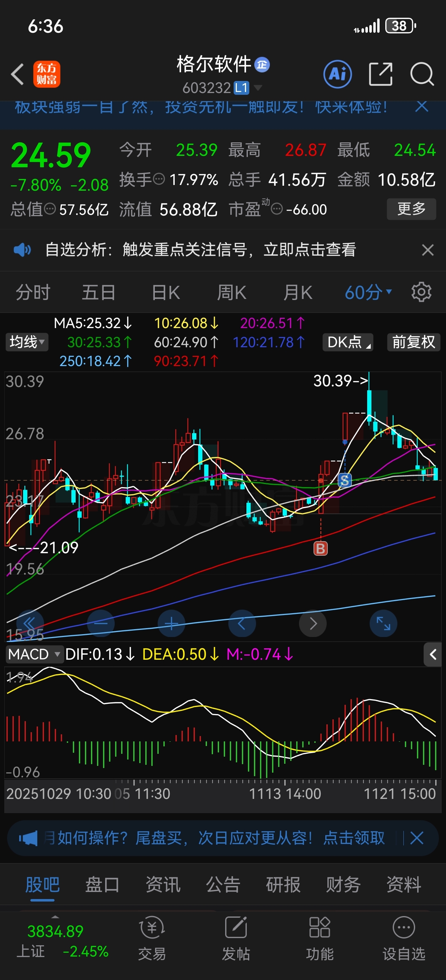Image resolution: width=446 pixels, height=980 pixels.
Task: Tap the current price 24.59
Action: click(x=51, y=155)
